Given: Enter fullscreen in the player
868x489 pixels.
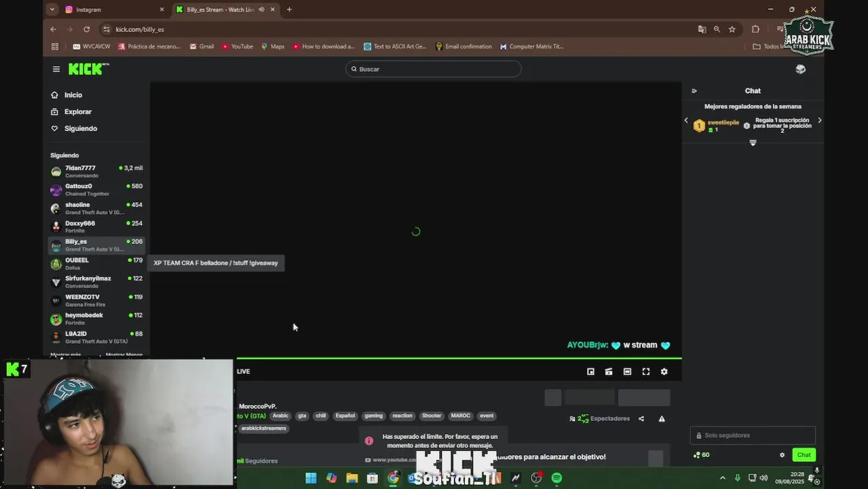Looking at the screenshot, I should point(645,372).
